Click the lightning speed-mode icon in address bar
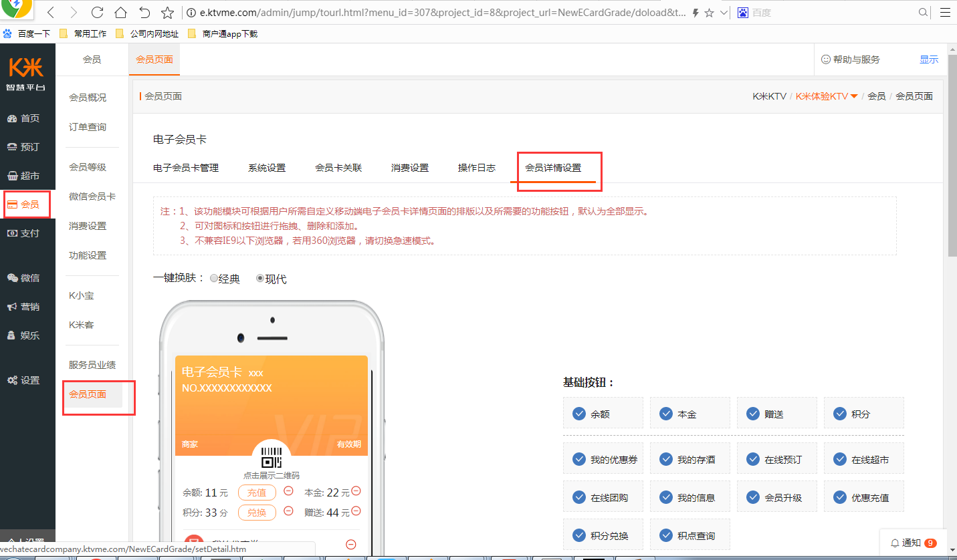Screen dimensions: 957x560 tap(696, 13)
